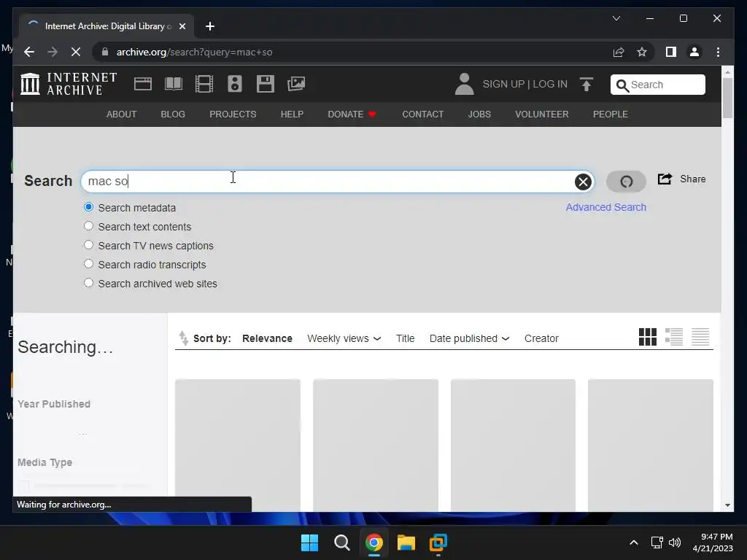Close the Internet Archive tab
This screenshot has height=560, width=747.
tap(182, 26)
